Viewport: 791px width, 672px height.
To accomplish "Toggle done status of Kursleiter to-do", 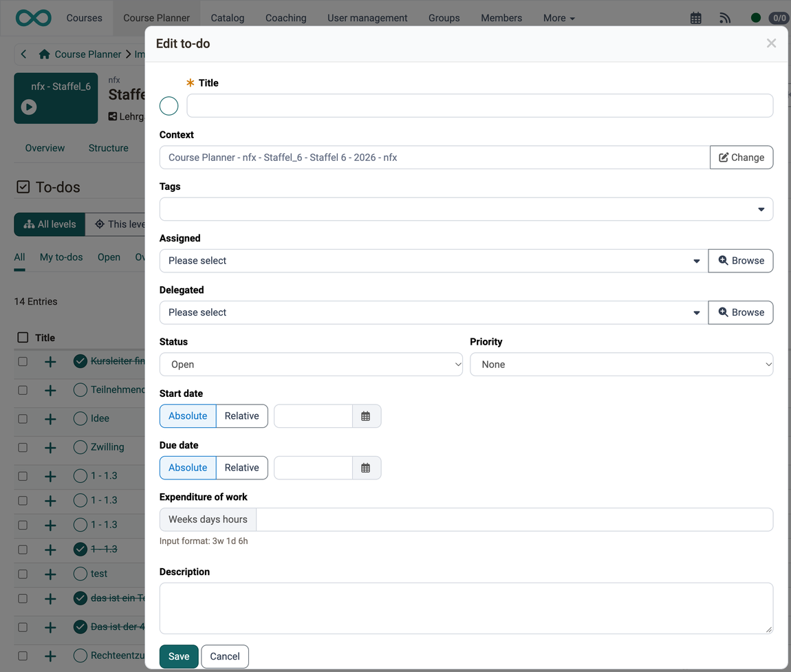I will pyautogui.click(x=80, y=361).
